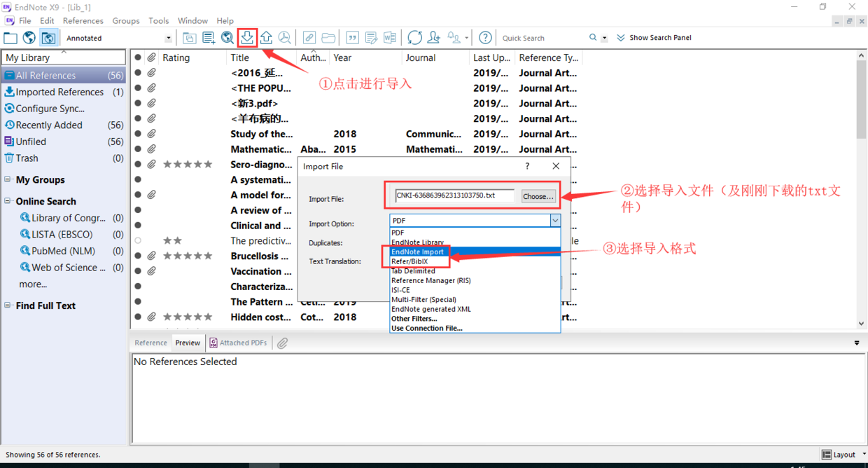Click Quick Search magnifier icon
The image size is (868, 468).
pos(593,38)
